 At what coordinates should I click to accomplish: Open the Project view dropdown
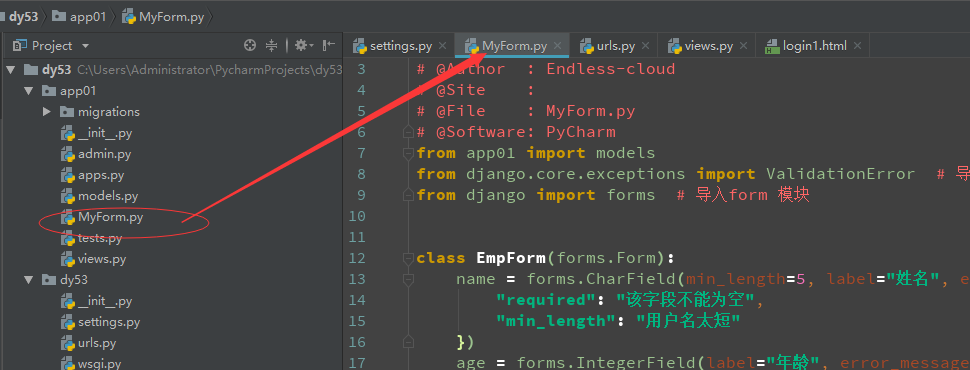(86, 46)
